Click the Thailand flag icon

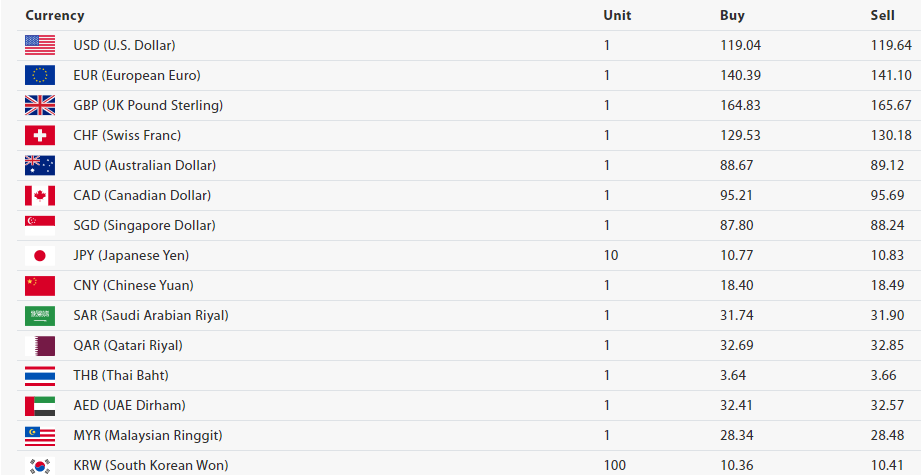coord(40,375)
